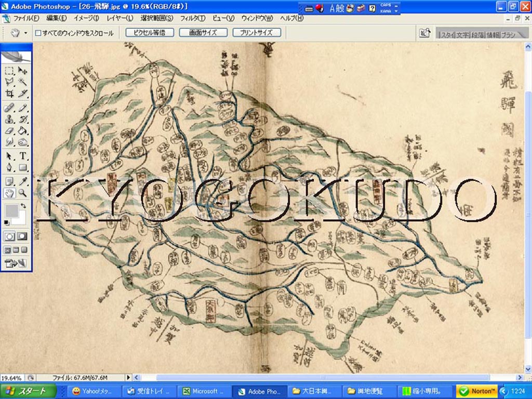Screen dimensions: 532x399
Task: Open the 選択範囲 menu
Action: [157, 18]
